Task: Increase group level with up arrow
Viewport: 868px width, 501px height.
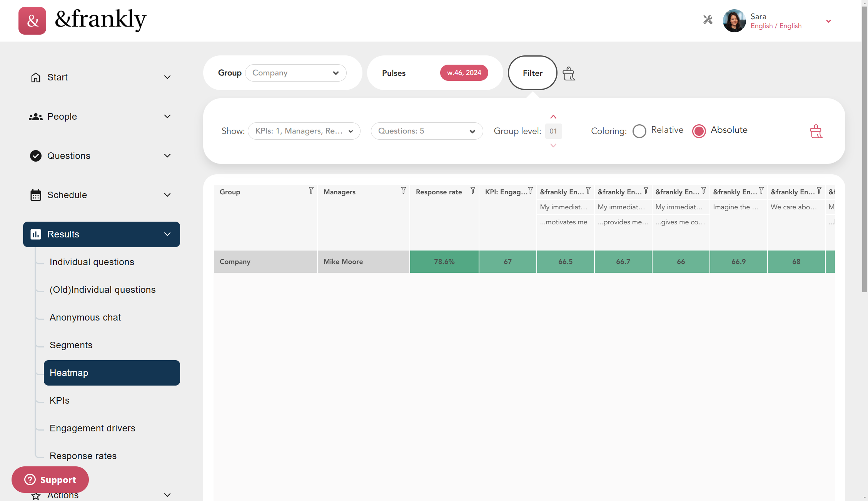Action: [x=553, y=117]
